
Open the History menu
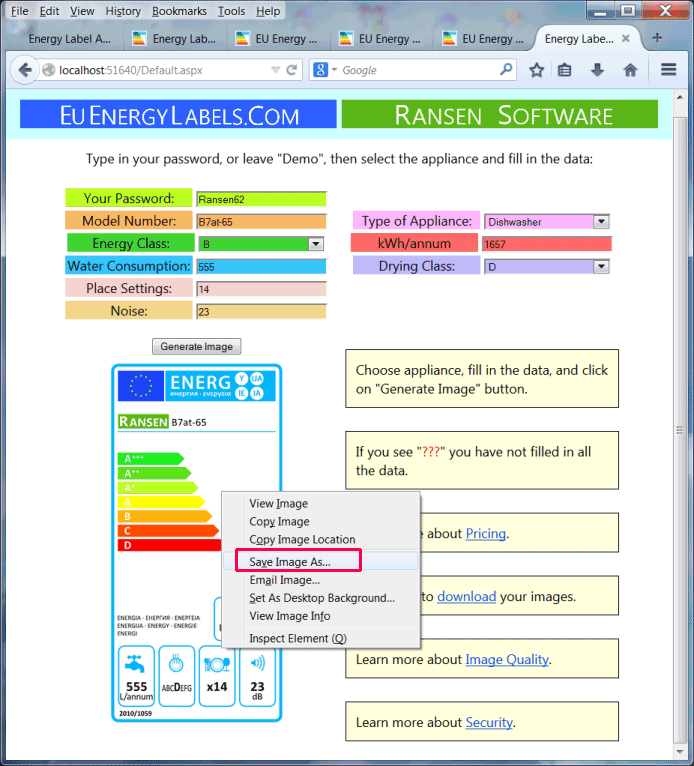click(x=123, y=11)
